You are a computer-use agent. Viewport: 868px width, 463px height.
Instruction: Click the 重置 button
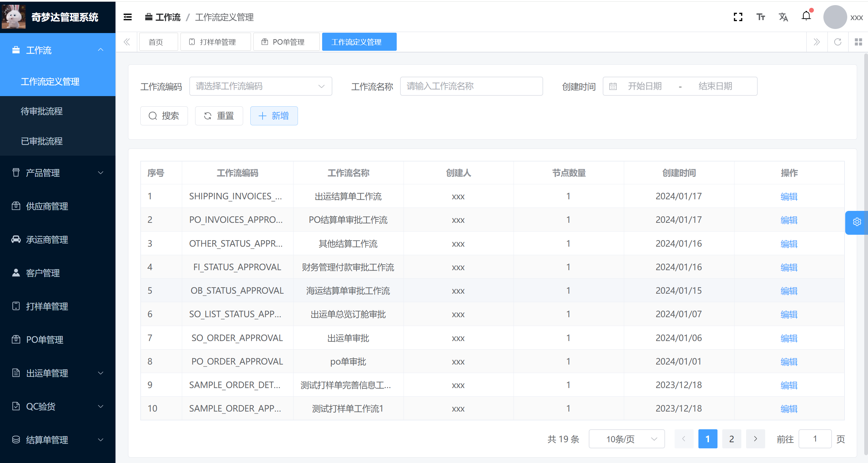pyautogui.click(x=219, y=116)
